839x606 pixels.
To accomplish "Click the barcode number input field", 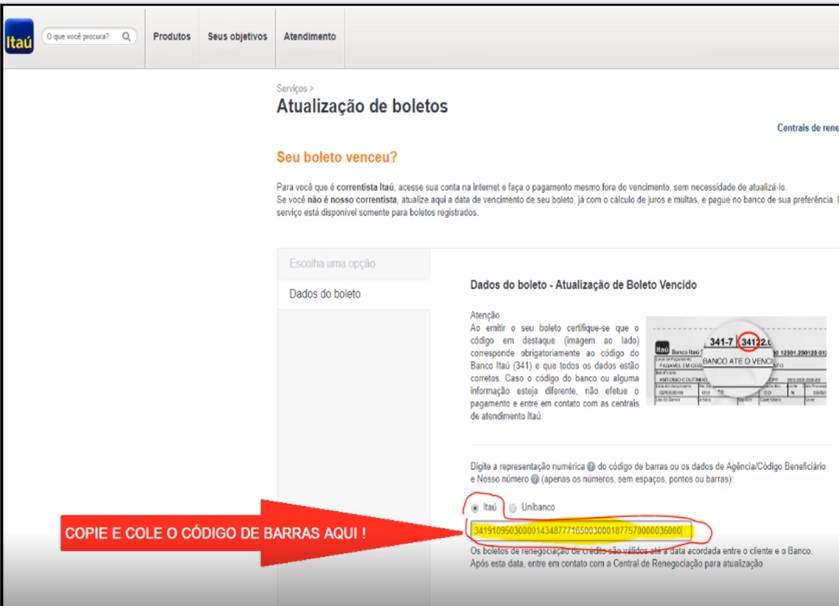I will 581,531.
